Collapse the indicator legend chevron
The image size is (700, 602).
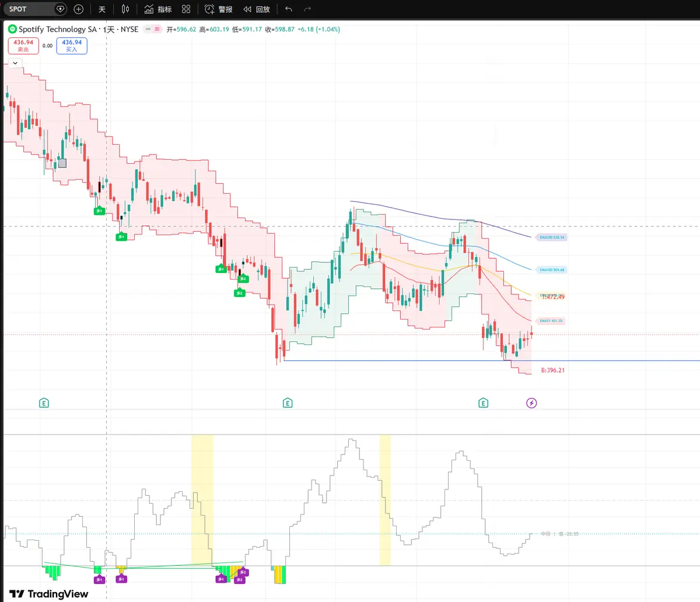[x=15, y=63]
